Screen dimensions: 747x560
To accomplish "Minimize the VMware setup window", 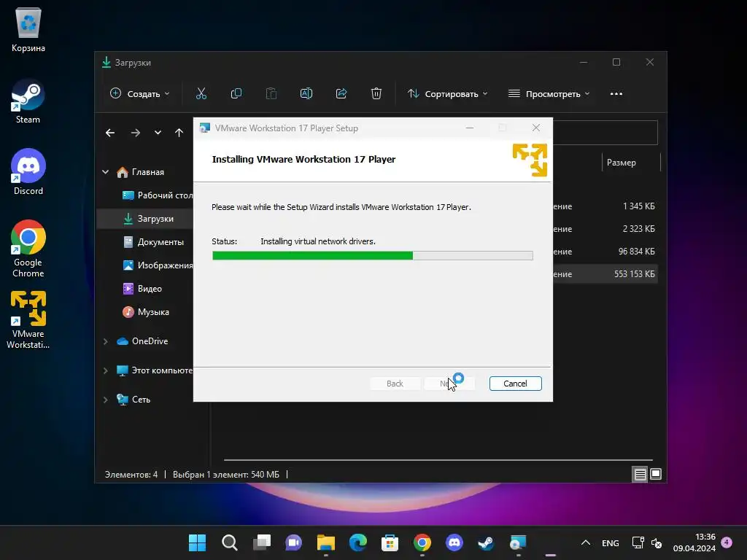I will [x=470, y=128].
